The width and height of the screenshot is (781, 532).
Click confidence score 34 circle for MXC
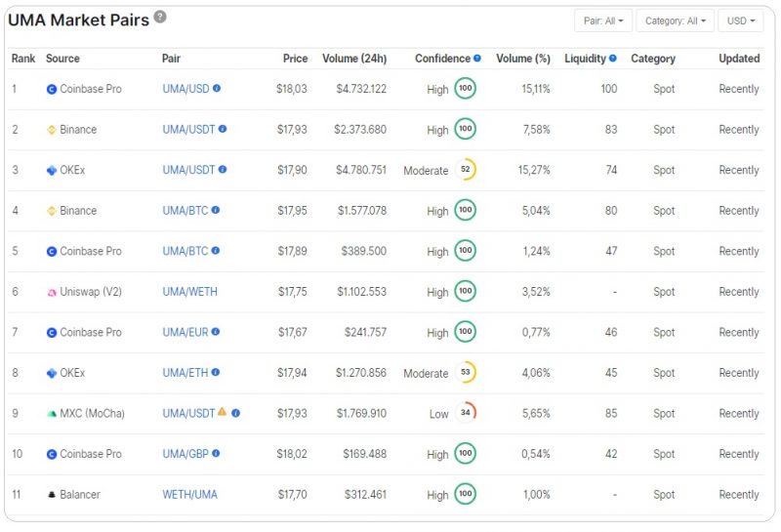tap(466, 413)
